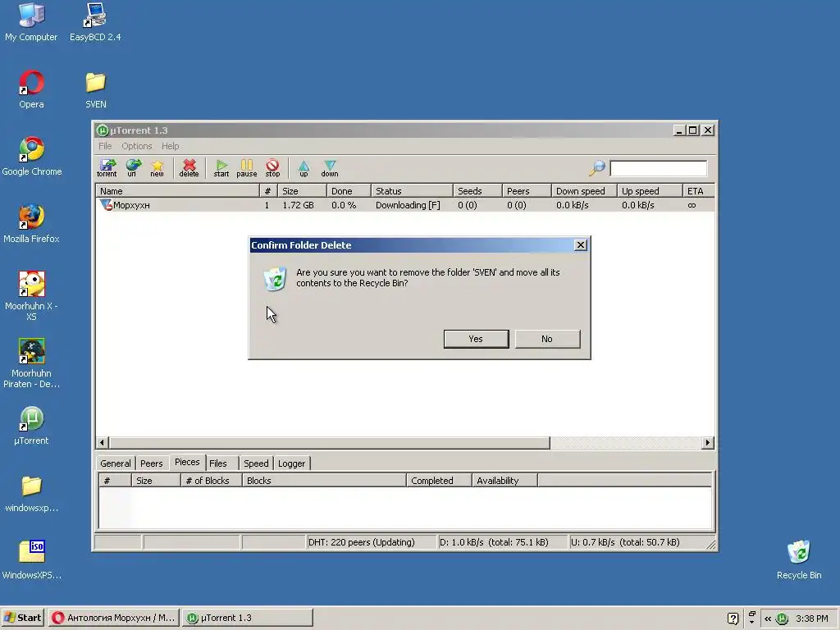
Task: Click the add url toolbar icon
Action: tap(132, 167)
